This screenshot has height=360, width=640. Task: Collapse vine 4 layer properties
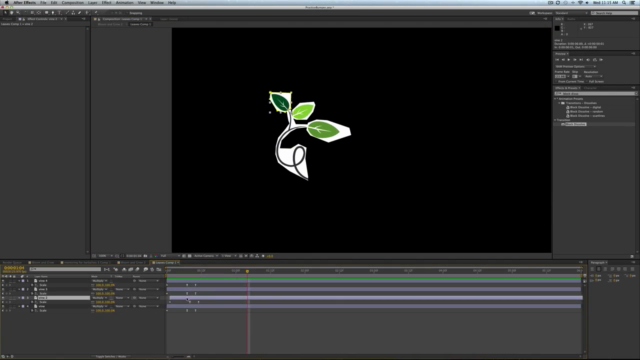19,281
